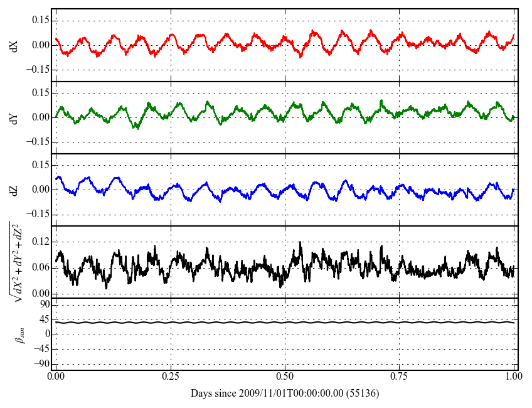Click the 'Days since 2009/11/01' x-axis title
The width and height of the screenshot is (532, 408).
pyautogui.click(x=284, y=394)
